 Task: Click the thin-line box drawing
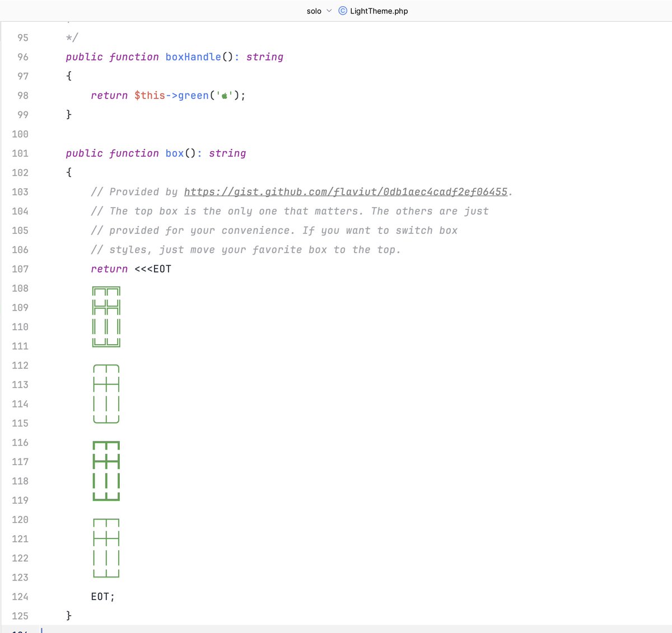106,548
